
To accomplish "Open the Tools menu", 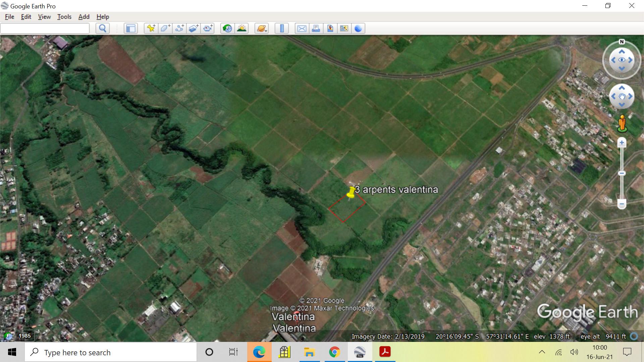I will coord(64,17).
